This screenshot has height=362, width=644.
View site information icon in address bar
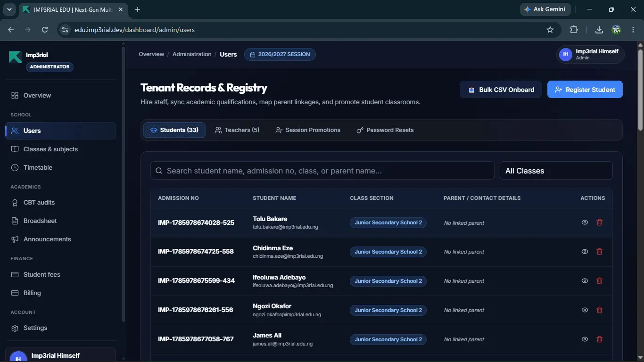tap(66, 30)
